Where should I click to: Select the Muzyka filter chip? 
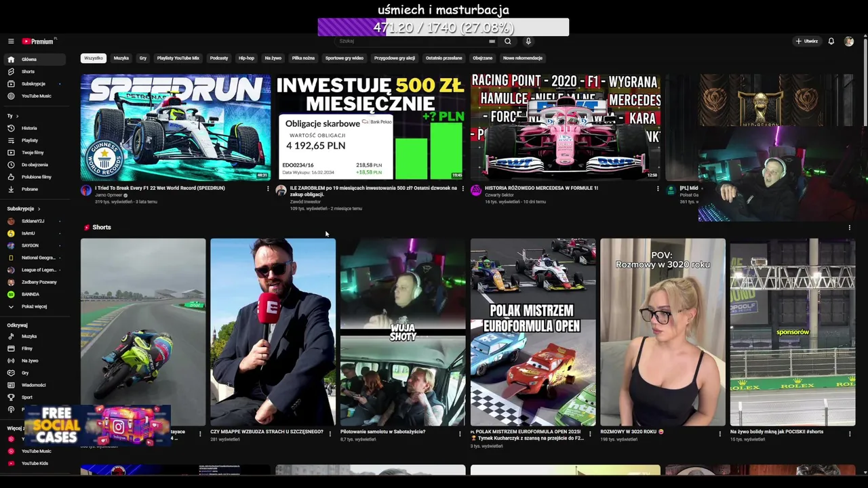121,58
